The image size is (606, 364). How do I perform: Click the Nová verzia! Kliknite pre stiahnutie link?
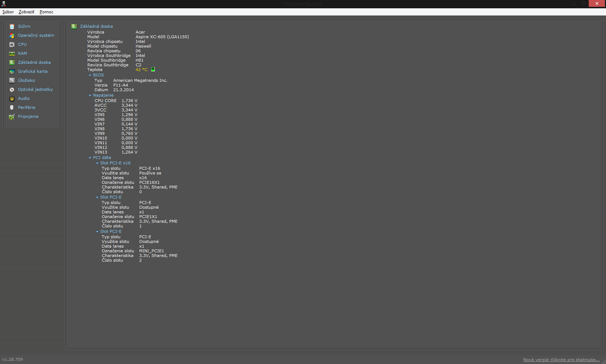click(x=561, y=360)
